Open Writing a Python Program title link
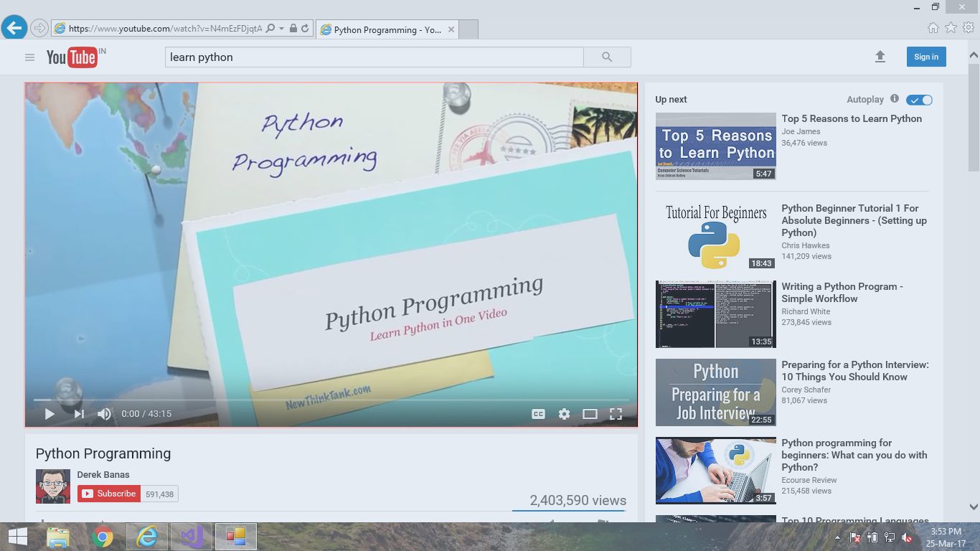Image resolution: width=980 pixels, height=551 pixels. (842, 293)
